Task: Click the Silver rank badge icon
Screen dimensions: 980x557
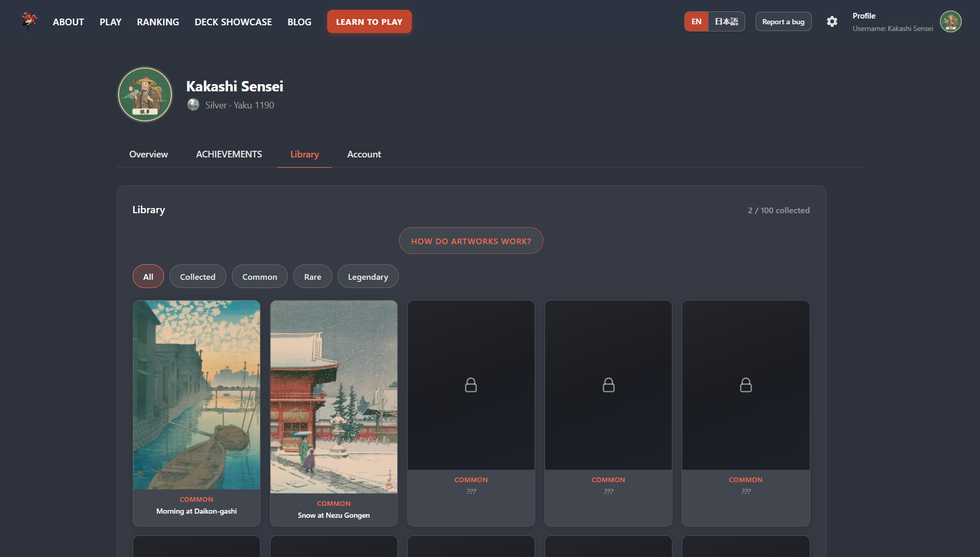Action: click(193, 105)
